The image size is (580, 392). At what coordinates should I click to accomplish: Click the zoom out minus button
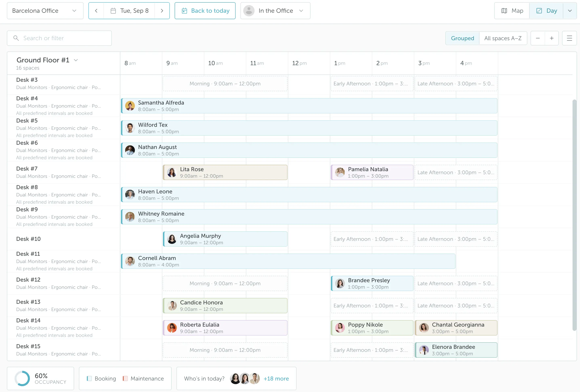pos(538,38)
